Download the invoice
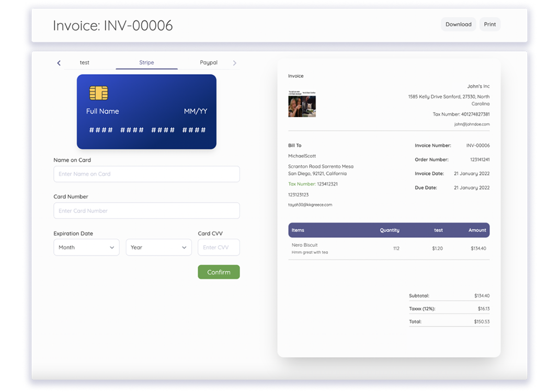Screen dimensions: 559x392 click(x=458, y=24)
